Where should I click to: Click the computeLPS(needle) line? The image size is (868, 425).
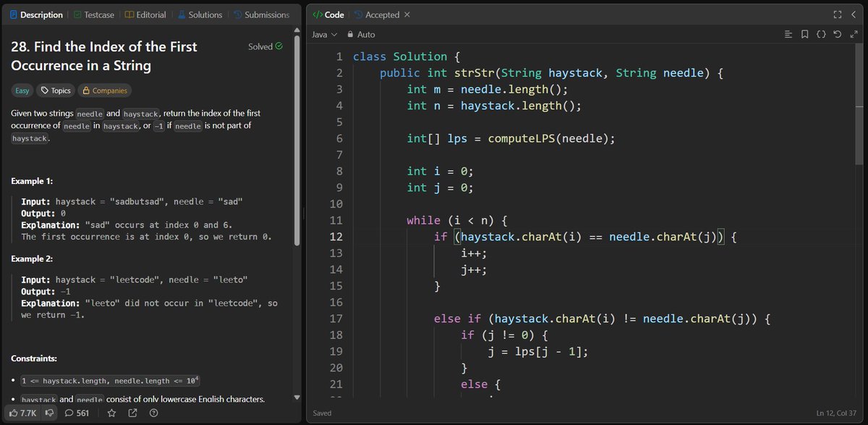pyautogui.click(x=511, y=138)
